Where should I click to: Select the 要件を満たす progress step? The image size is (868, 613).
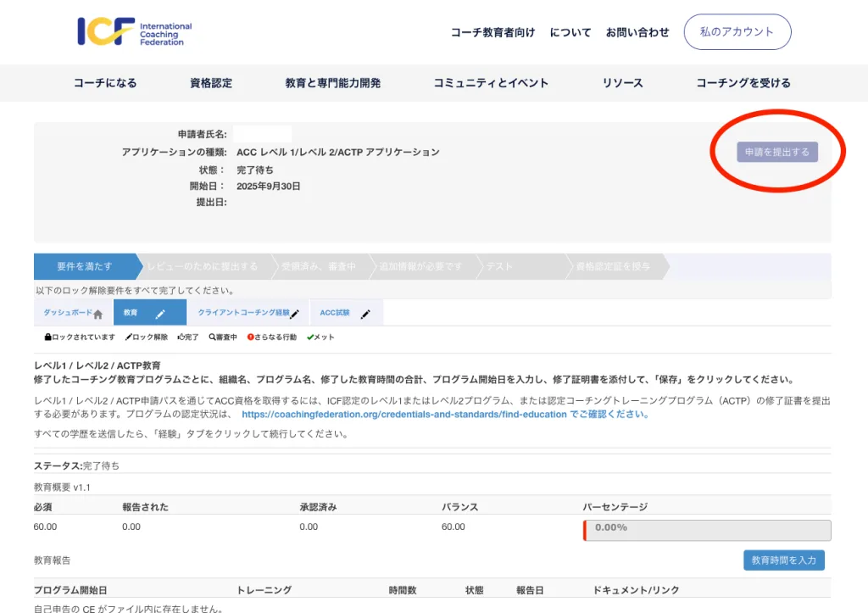pos(85,266)
